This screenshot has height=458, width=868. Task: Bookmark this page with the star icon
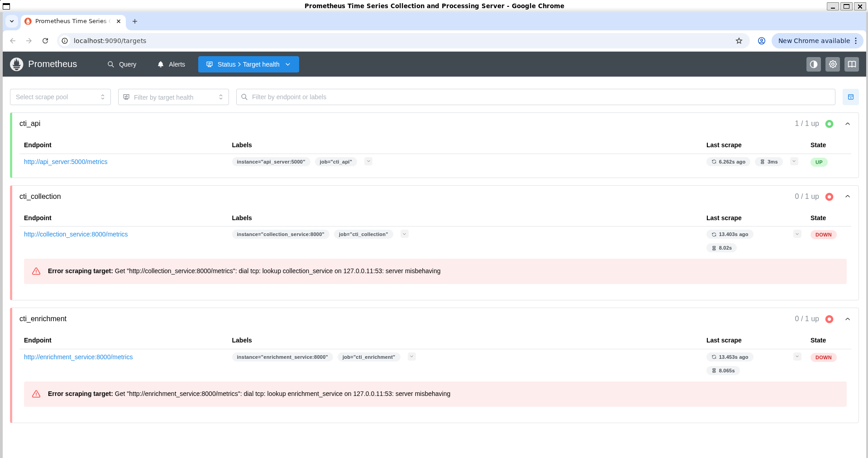tap(739, 41)
